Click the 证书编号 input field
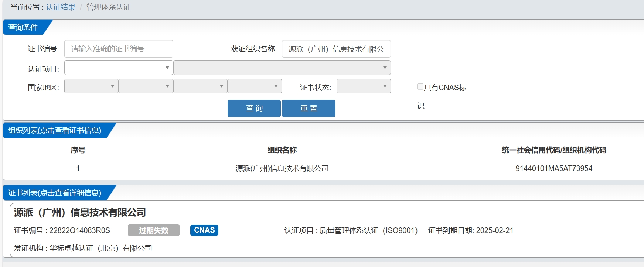The image size is (644, 267). point(119,49)
